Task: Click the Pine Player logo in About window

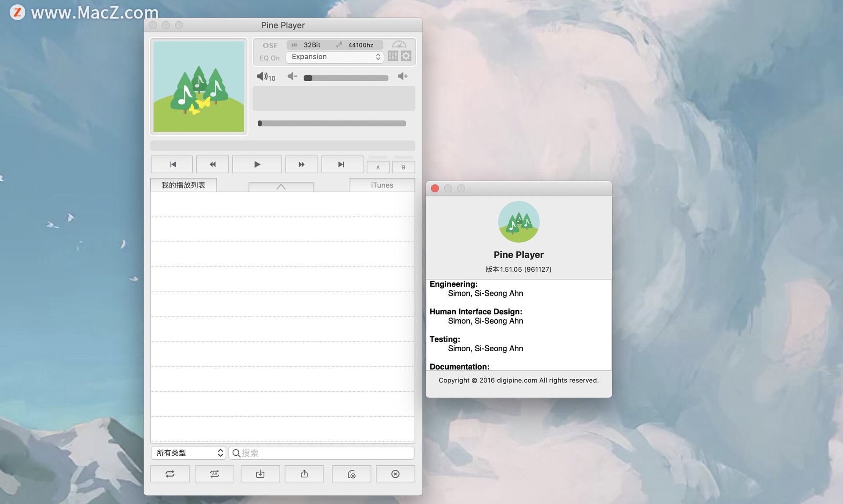Action: click(x=519, y=222)
